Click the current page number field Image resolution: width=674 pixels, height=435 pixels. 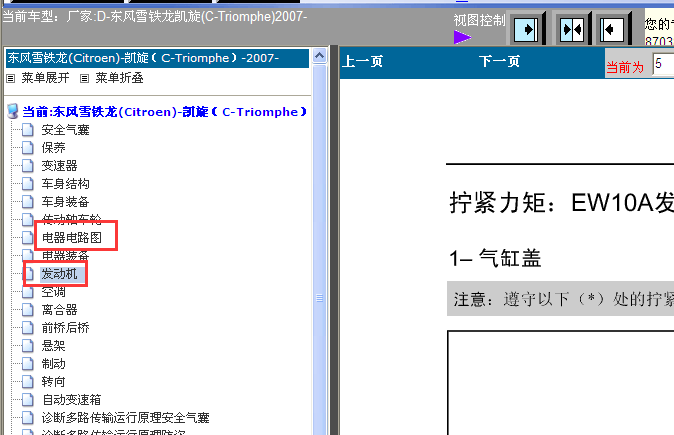[x=663, y=64]
